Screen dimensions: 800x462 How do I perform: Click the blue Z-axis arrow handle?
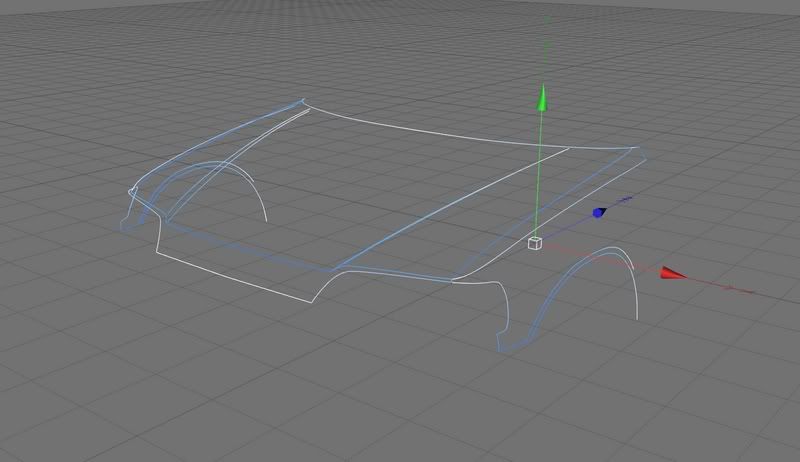pos(599,212)
